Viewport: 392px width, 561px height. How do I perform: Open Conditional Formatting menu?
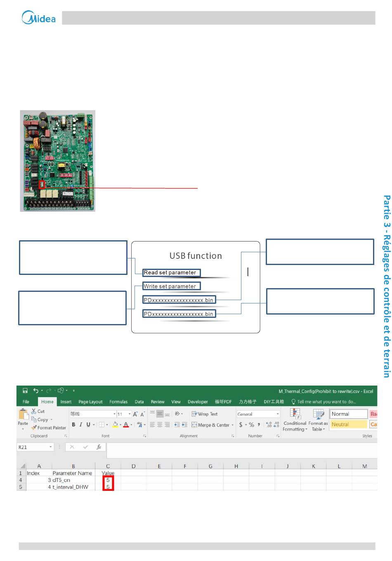(295, 420)
